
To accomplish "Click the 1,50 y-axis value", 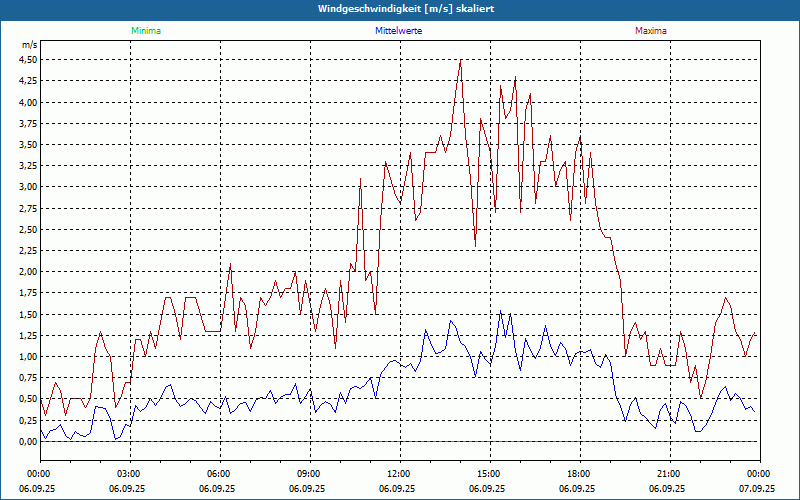I will click(28, 314).
